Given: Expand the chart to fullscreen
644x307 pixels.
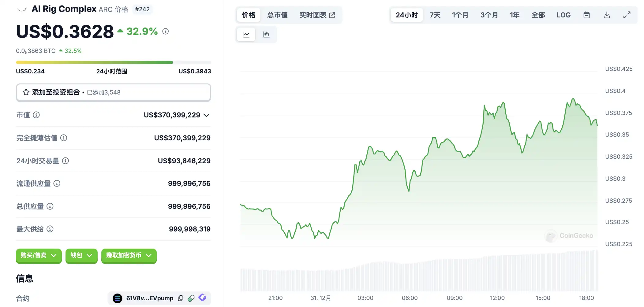Looking at the screenshot, I should (x=627, y=15).
